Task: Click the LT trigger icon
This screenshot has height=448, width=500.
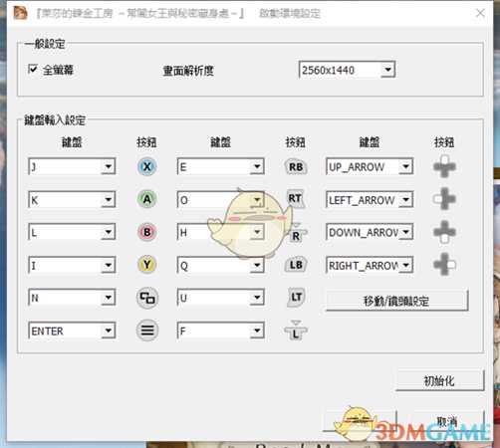Action: [296, 297]
